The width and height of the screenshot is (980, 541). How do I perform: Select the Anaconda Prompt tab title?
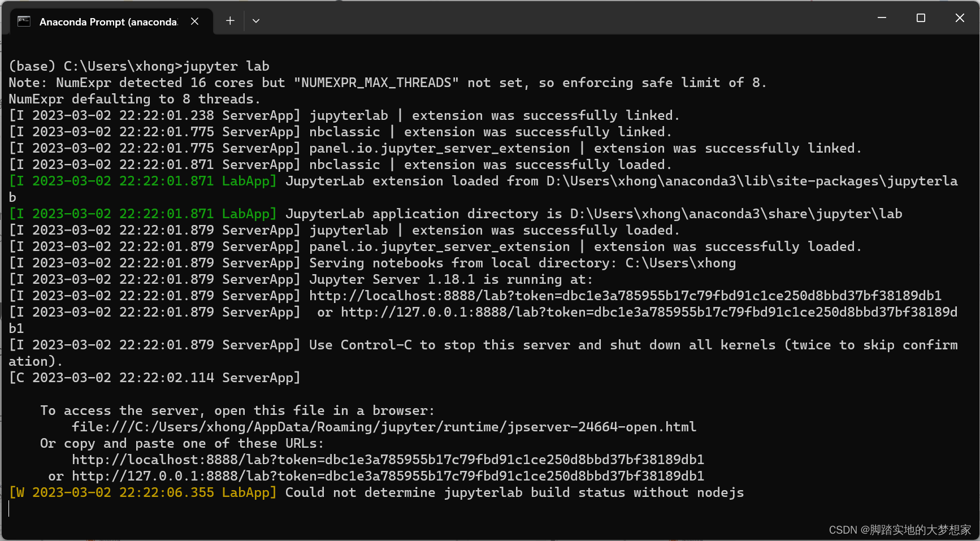(x=109, y=21)
